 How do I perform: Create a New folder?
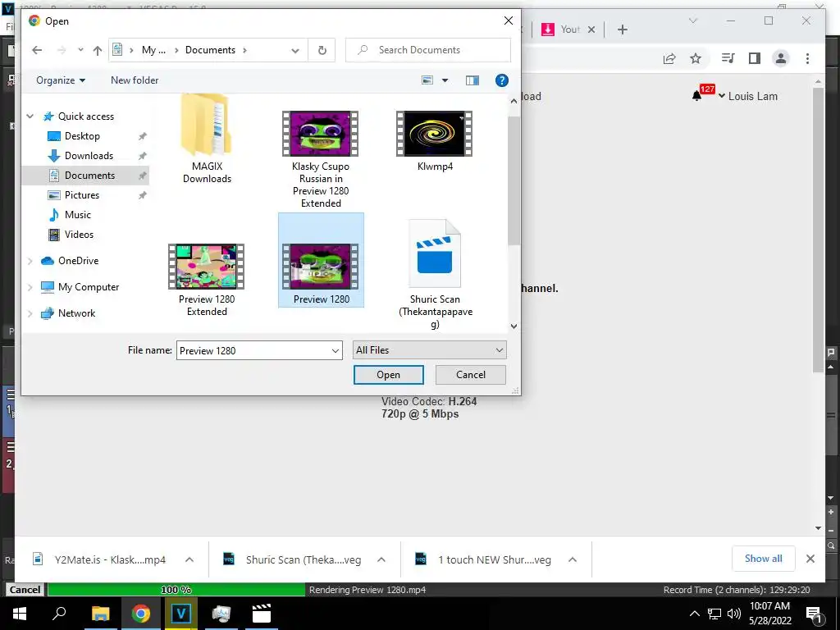[135, 80]
